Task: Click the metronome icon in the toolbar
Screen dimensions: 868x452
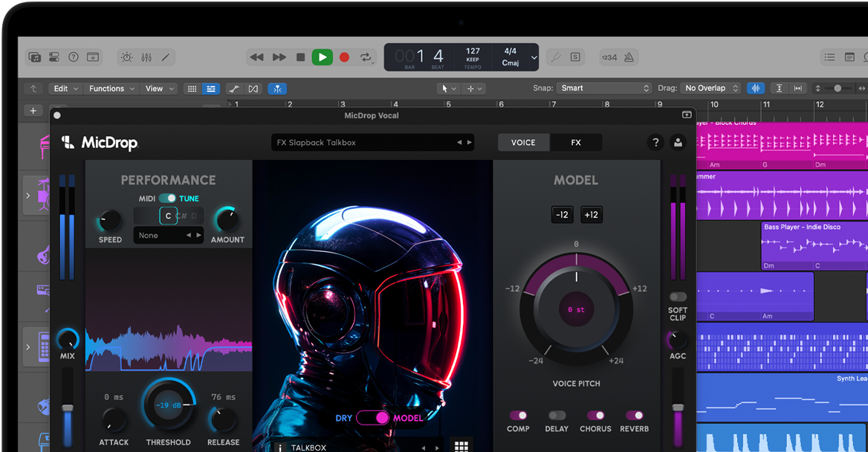Action: (x=629, y=57)
